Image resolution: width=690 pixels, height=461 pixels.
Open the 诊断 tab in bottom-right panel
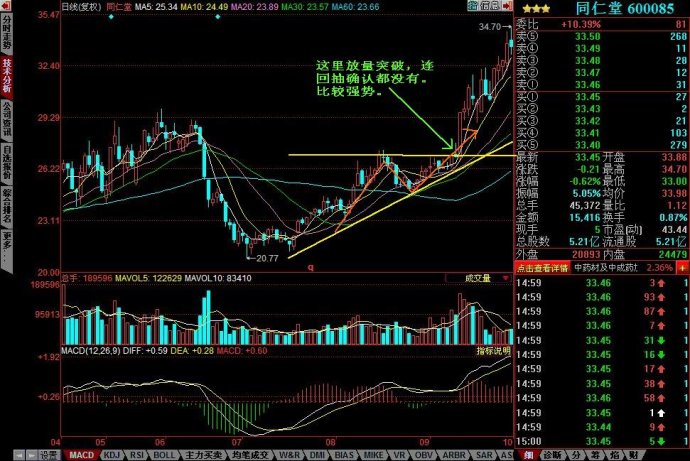pos(552,455)
